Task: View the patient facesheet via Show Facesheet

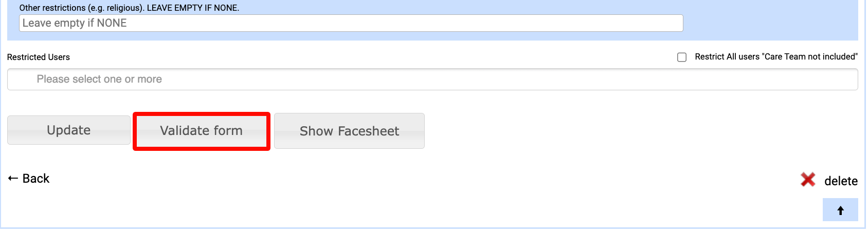Action: 349,131
